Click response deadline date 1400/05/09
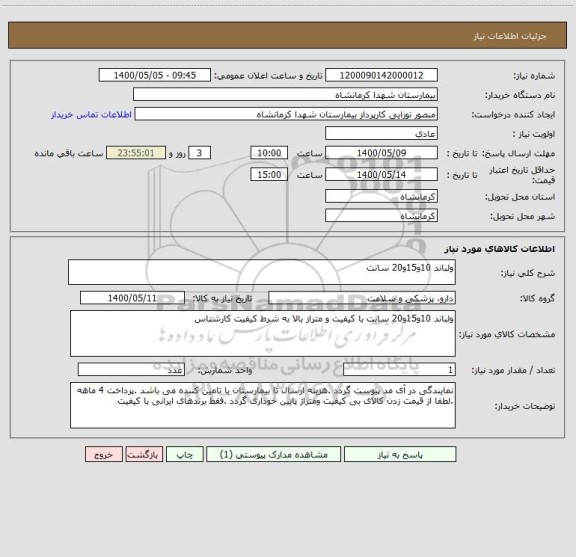 (x=381, y=153)
